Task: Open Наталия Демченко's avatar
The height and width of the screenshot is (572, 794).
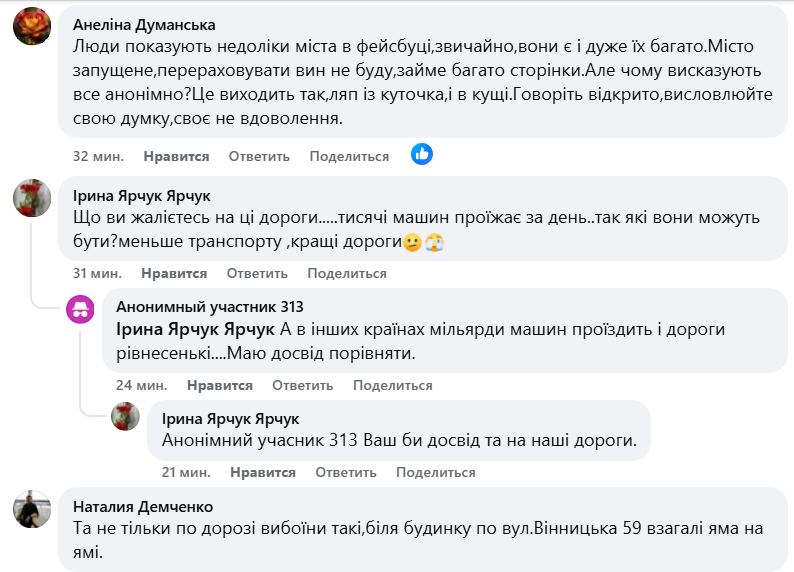Action: [32, 509]
